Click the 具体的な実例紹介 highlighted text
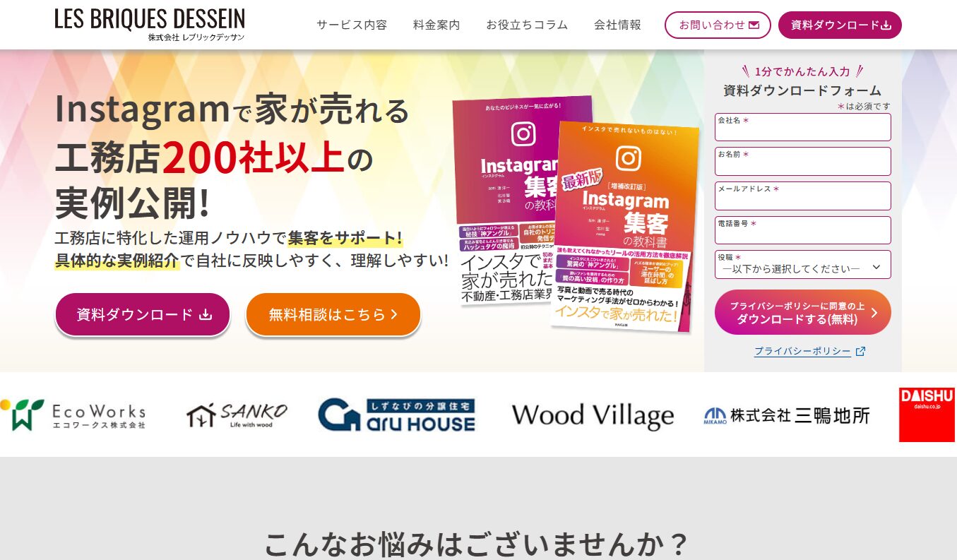 117,261
